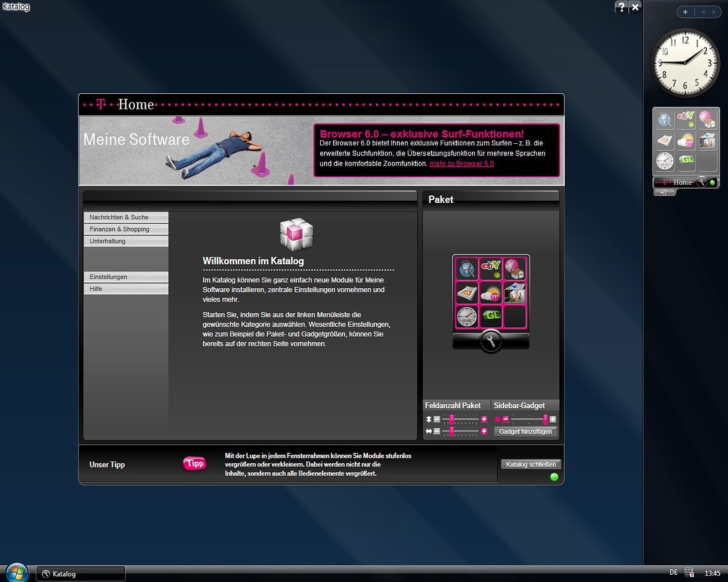Increase horizontal field count with plus button
Viewport: 728px width, 582px height.
tap(484, 431)
